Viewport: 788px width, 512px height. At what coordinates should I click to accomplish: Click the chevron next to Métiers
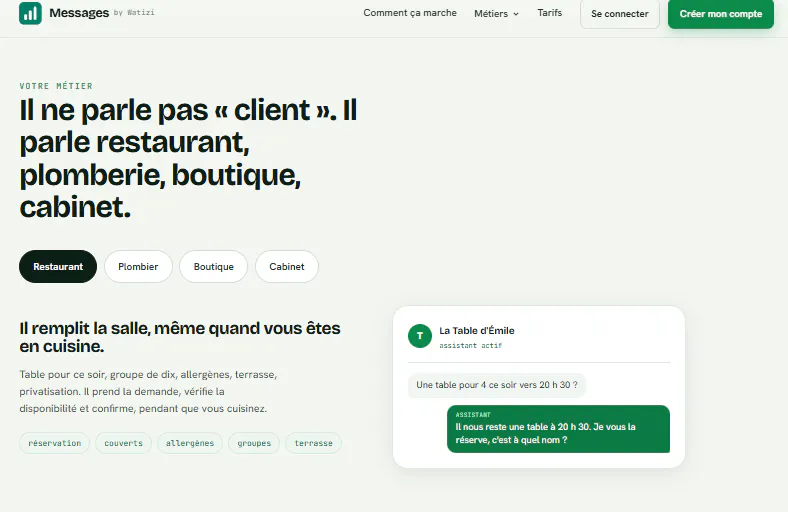click(516, 14)
